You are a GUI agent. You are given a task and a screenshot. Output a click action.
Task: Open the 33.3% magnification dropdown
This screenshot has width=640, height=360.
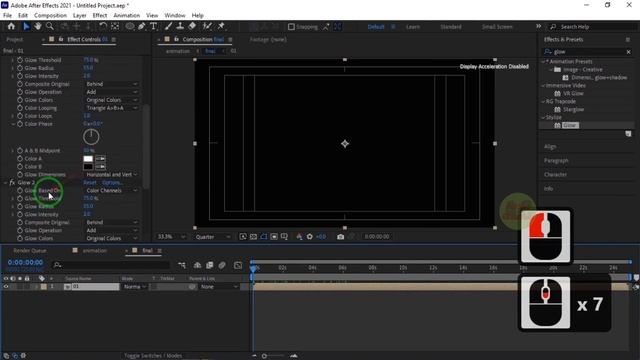(171, 237)
